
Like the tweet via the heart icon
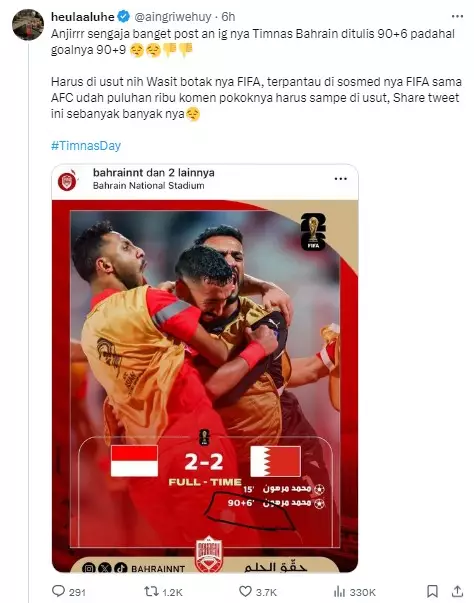[245, 591]
